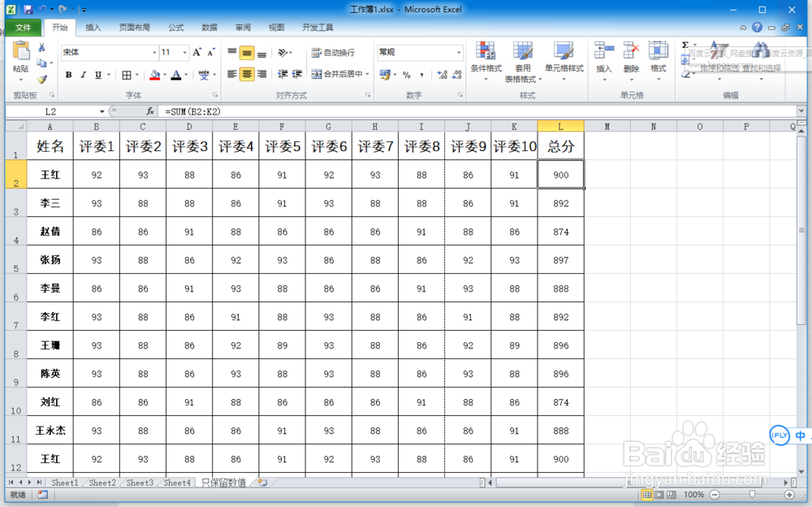Toggle Bold formatting
812x507 pixels.
coord(68,75)
